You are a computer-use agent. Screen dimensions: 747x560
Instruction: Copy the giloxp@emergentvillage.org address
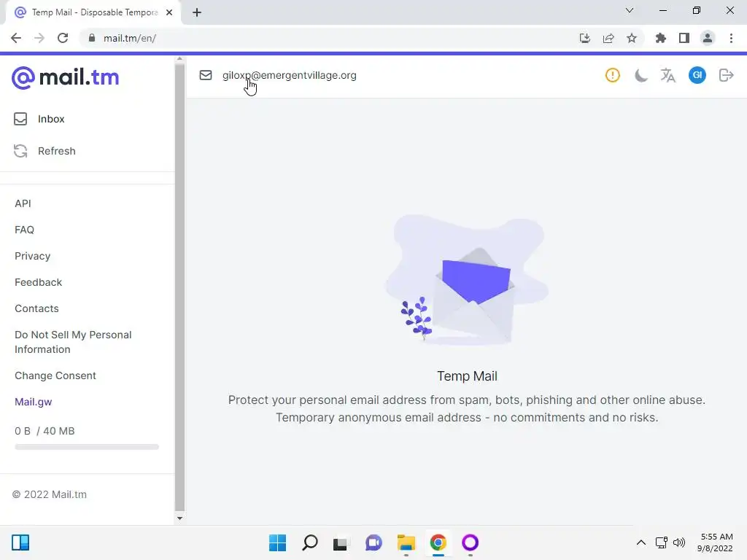(289, 75)
